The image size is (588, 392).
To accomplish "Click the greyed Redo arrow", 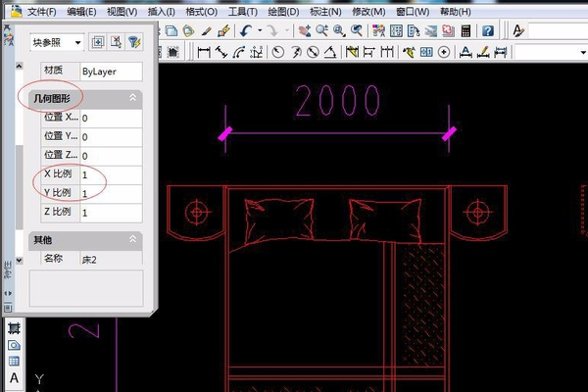I will pos(272,30).
